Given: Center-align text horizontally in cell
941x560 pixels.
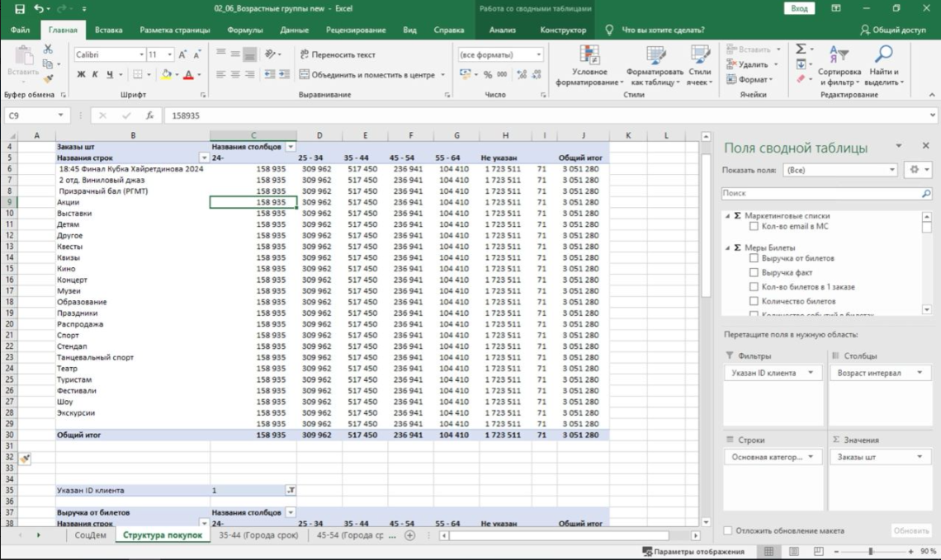Looking at the screenshot, I should [236, 75].
